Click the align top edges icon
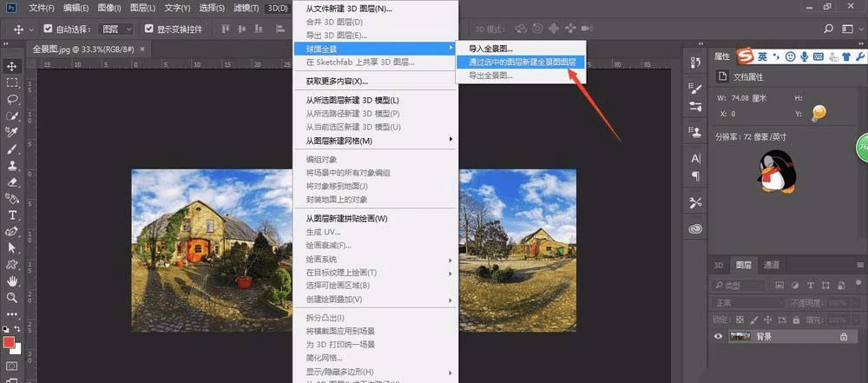 226,29
